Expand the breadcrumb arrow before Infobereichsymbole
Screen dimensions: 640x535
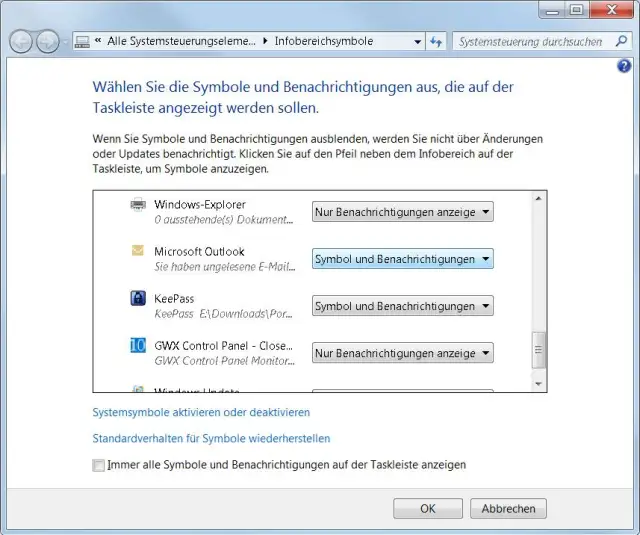pos(265,41)
